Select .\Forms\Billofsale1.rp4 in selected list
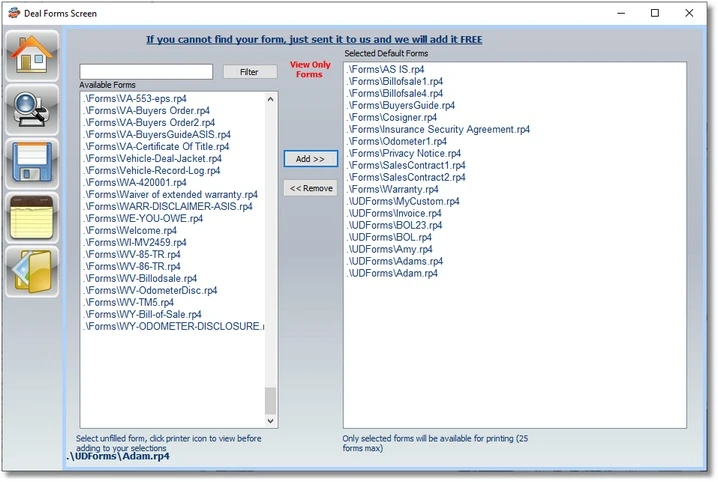This screenshot has height=482, width=718. pyautogui.click(x=395, y=81)
